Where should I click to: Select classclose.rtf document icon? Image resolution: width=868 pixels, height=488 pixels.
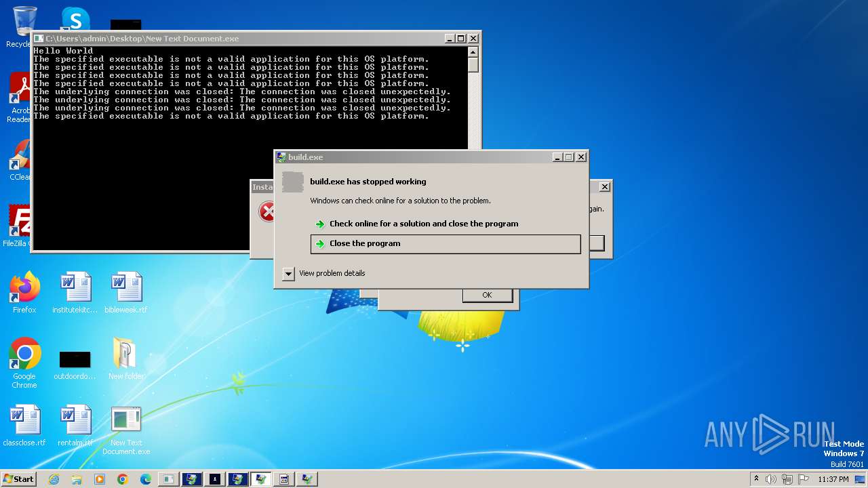click(x=24, y=426)
